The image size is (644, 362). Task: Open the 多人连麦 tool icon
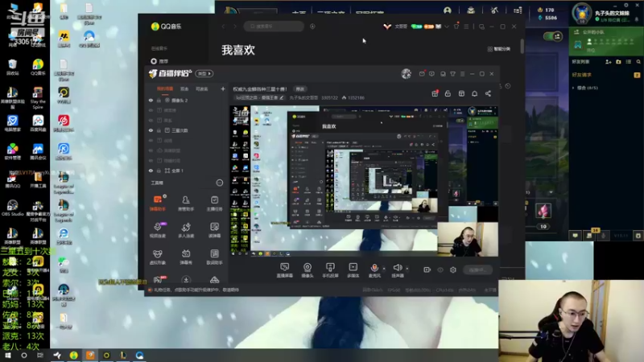coord(186,230)
